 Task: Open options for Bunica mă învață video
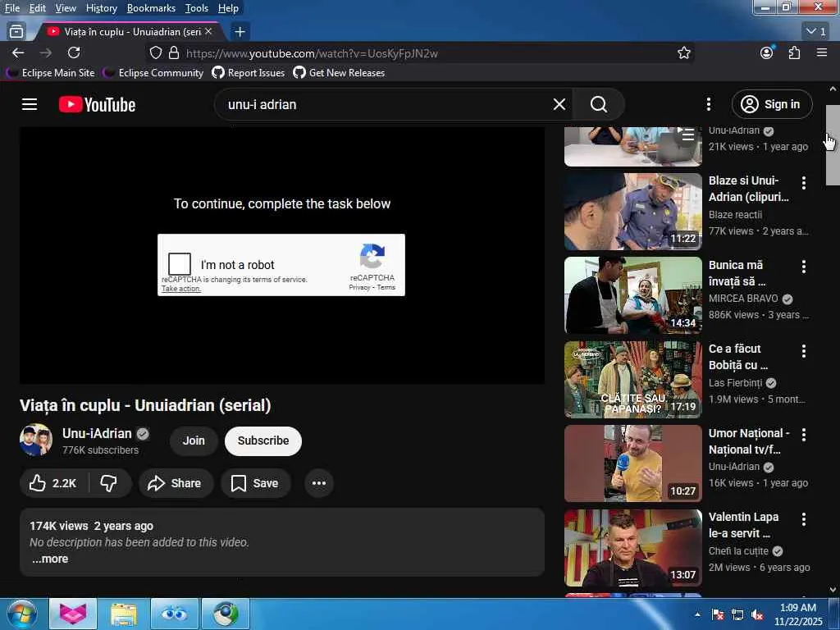(x=804, y=267)
